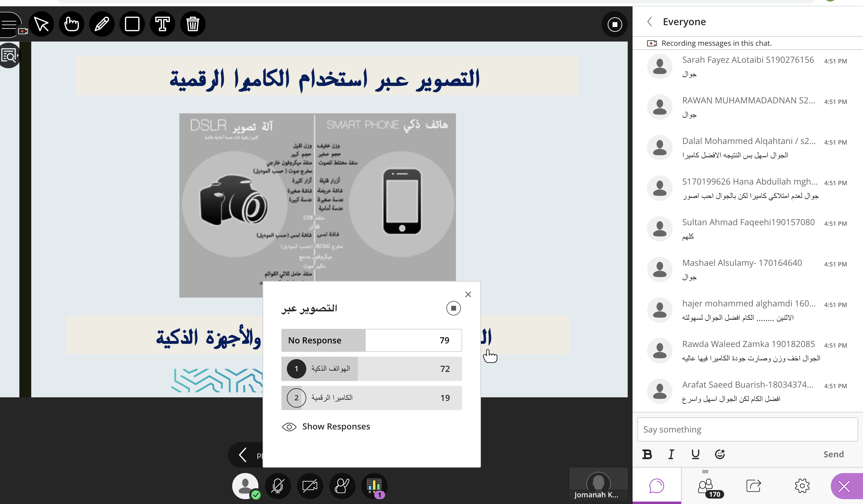Toggle raise hand button
Viewport: 863px width, 504px height.
click(342, 486)
